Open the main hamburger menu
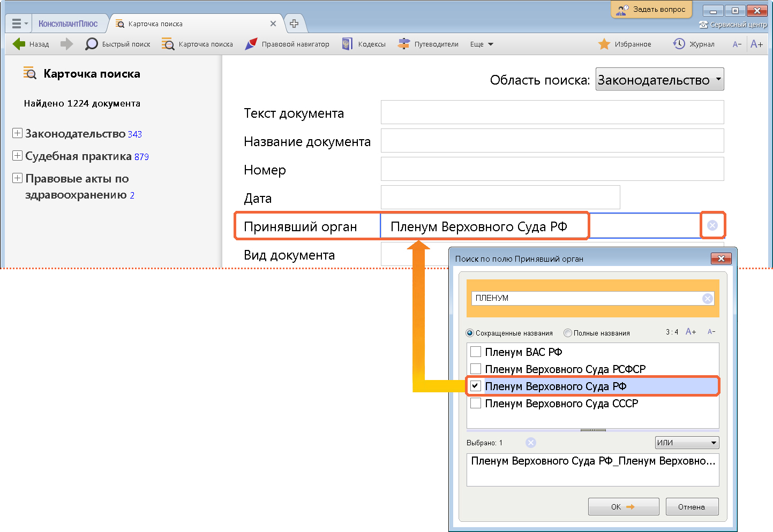773x532 pixels. tap(19, 24)
